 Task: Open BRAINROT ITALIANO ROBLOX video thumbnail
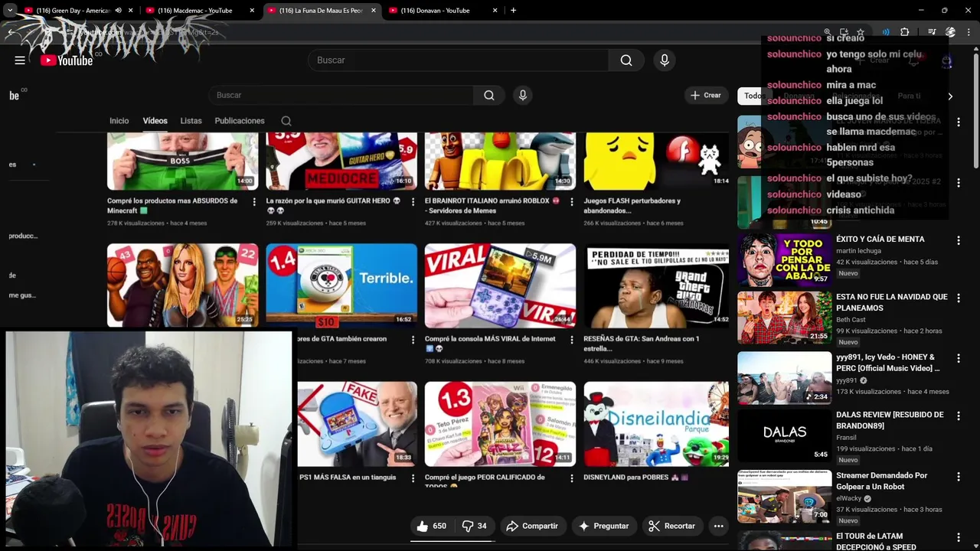pyautogui.click(x=500, y=161)
